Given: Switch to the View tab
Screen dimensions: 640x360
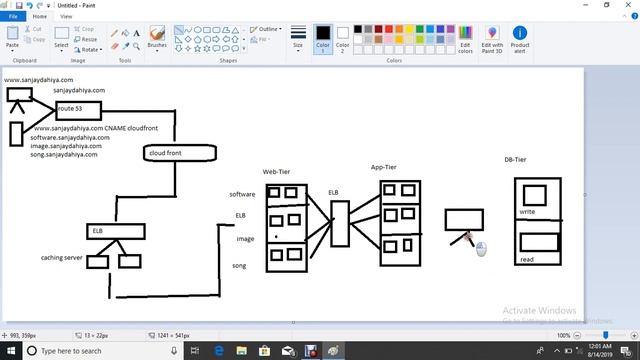Looking at the screenshot, I should pos(66,16).
